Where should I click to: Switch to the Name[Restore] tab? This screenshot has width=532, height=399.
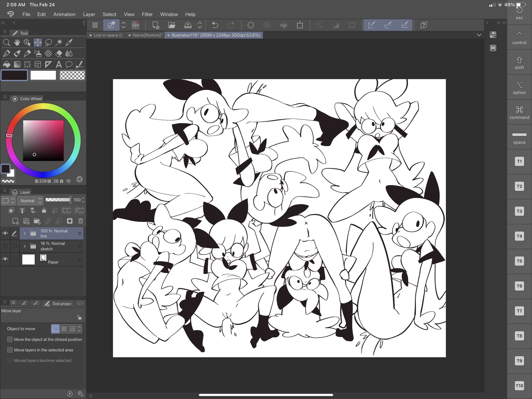tap(147, 35)
